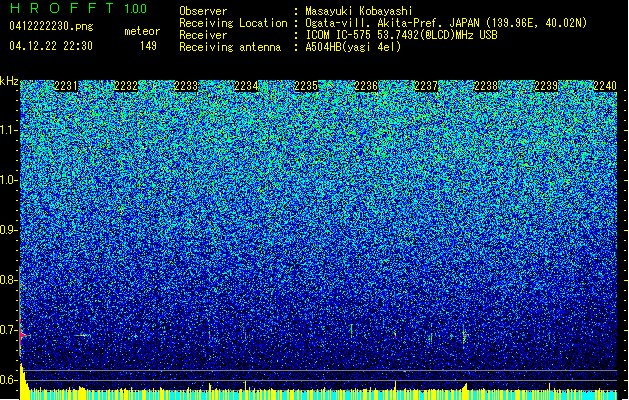Click the 2236 time marker label
629x400 pixels.
click(x=366, y=86)
